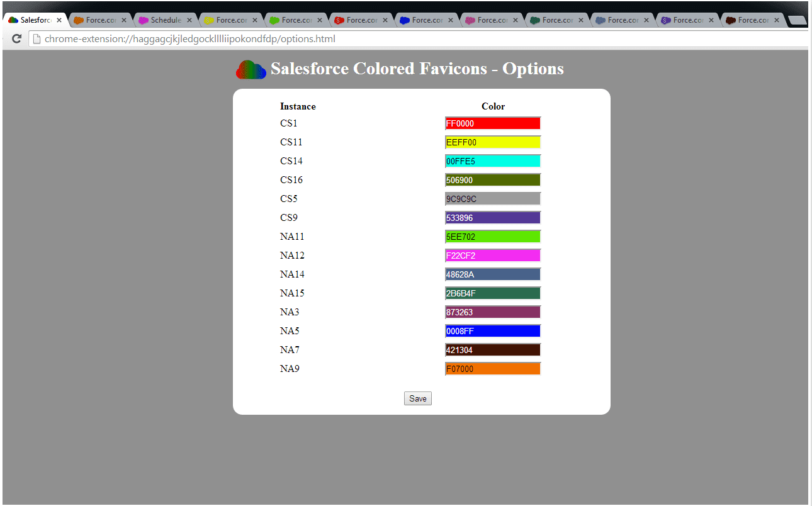Click the NA12 magenta color field F22CF2
This screenshot has width=812, height=506.
pos(493,256)
